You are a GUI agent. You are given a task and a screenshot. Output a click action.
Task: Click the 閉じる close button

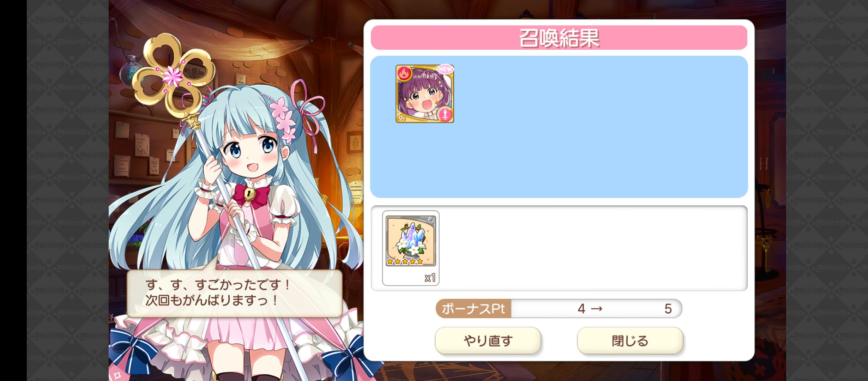(630, 341)
